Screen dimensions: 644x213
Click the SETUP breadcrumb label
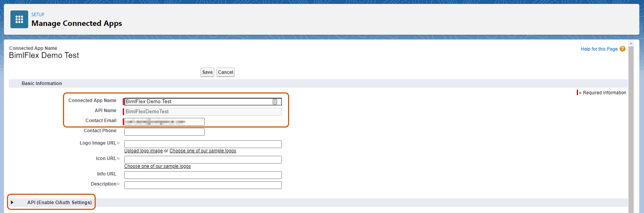pyautogui.click(x=38, y=15)
